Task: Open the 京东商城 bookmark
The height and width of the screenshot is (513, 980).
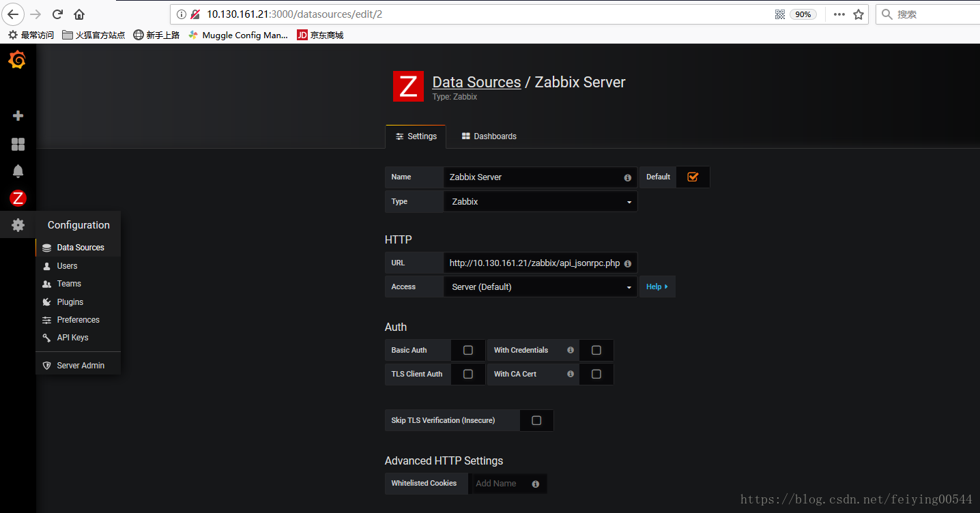Action: click(320, 35)
